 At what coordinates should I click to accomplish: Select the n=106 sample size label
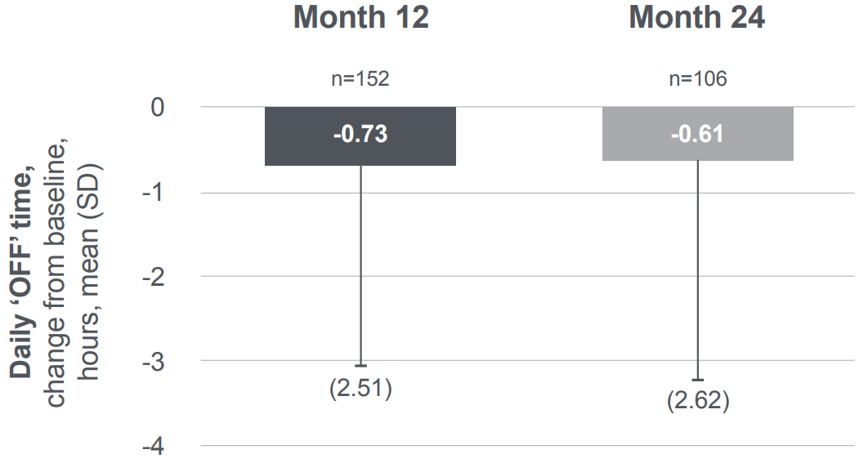(x=697, y=80)
